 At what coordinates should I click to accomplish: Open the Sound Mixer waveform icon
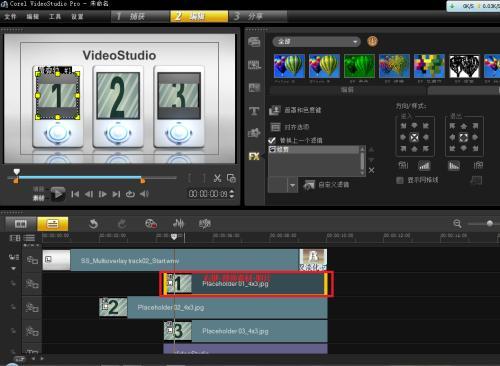(178, 224)
